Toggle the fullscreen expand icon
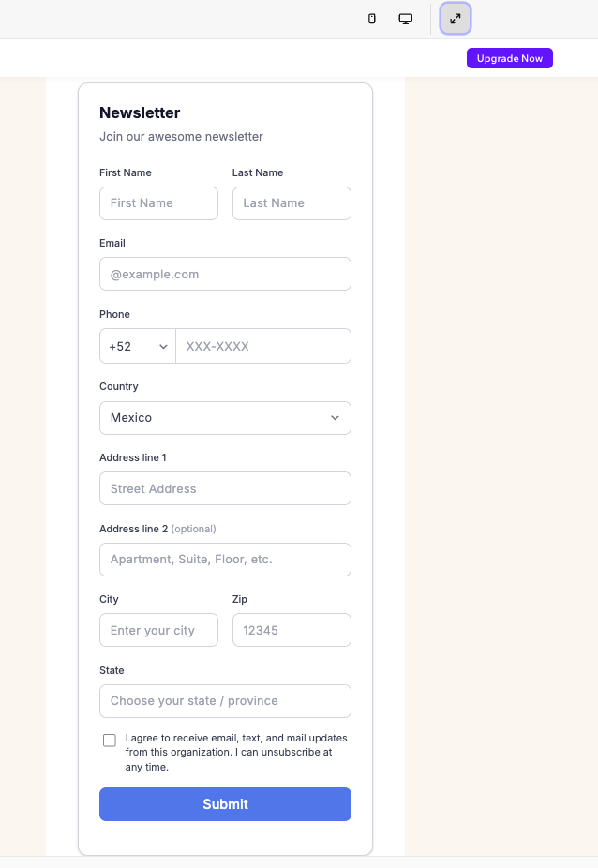Viewport: 598px width, 868px height. (456, 19)
